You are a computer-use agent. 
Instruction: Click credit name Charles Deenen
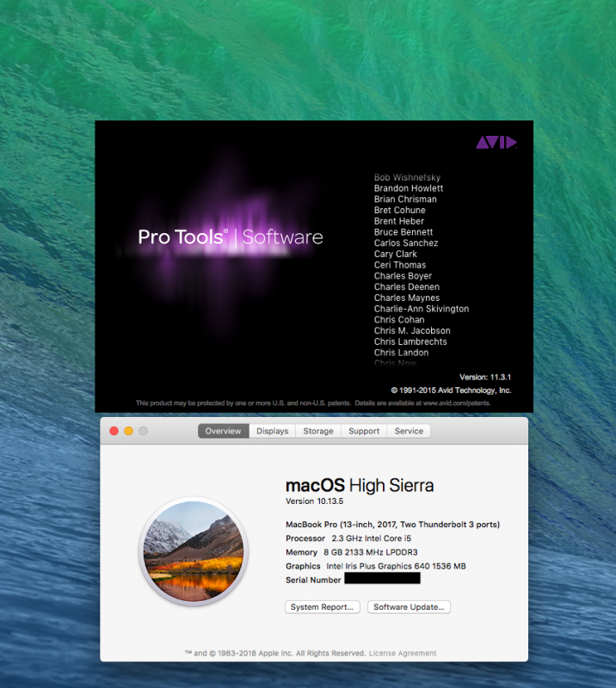coord(407,287)
